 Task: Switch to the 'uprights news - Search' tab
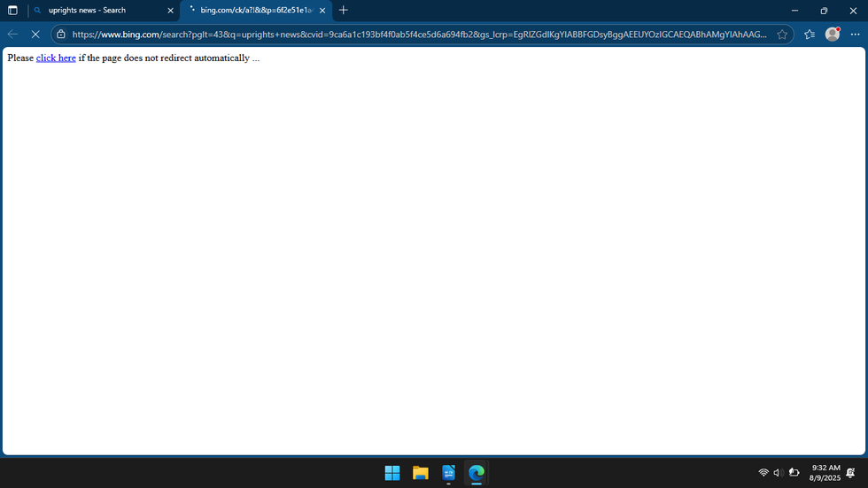(x=104, y=10)
